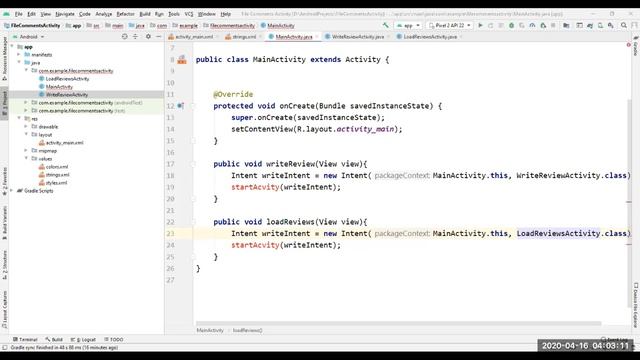This screenshot has width=640, height=360.
Task: Select MainActivity in project tree
Action: (x=59, y=87)
